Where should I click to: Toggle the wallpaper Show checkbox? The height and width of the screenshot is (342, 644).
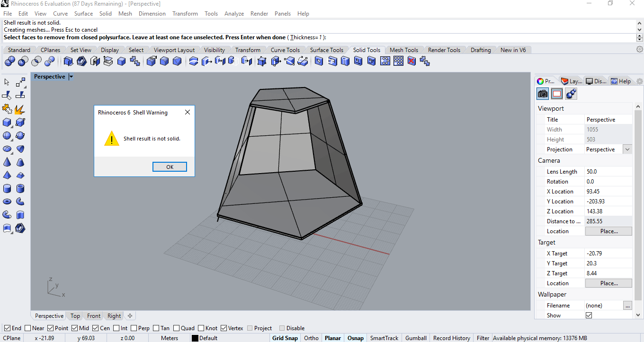[x=589, y=315]
